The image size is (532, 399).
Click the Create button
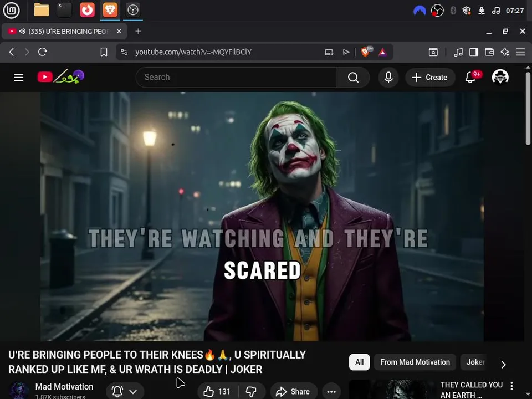coord(430,78)
